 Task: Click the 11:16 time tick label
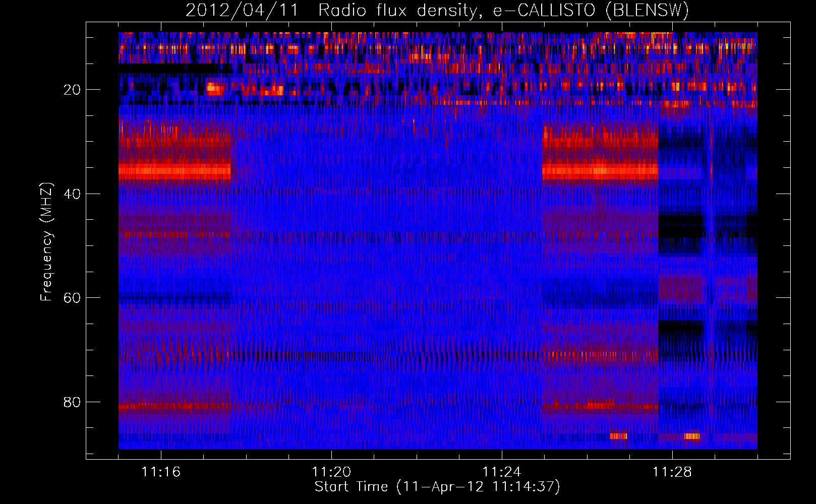(x=161, y=472)
